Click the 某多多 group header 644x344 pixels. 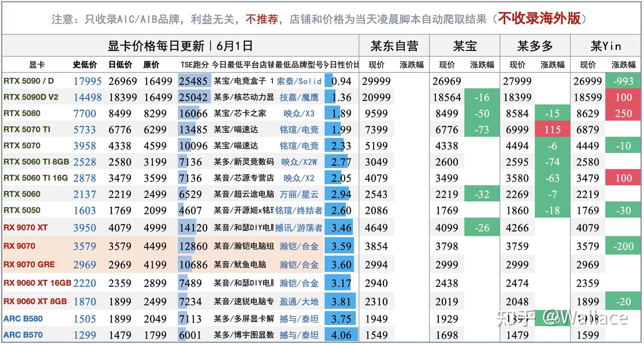tap(535, 46)
